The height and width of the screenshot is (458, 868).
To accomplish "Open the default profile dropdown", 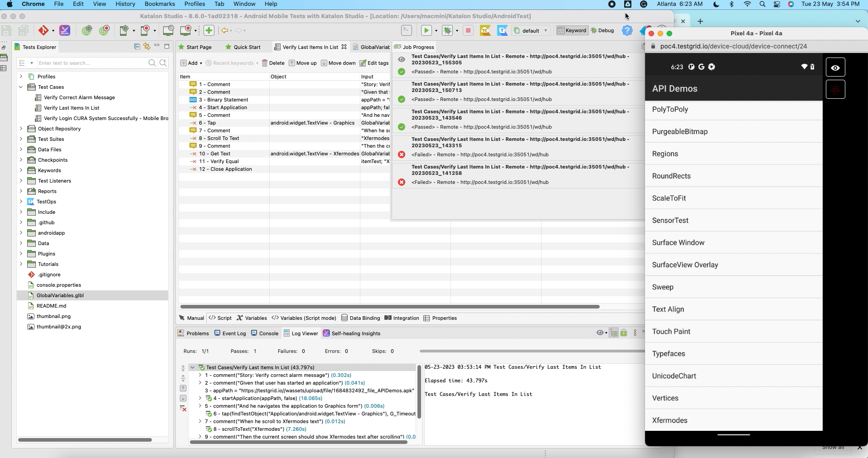I will [531, 30].
